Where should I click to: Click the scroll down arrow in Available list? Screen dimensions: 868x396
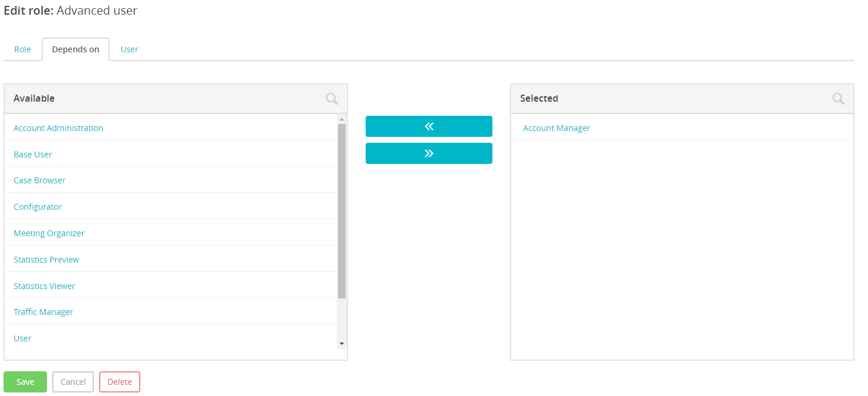coord(342,344)
